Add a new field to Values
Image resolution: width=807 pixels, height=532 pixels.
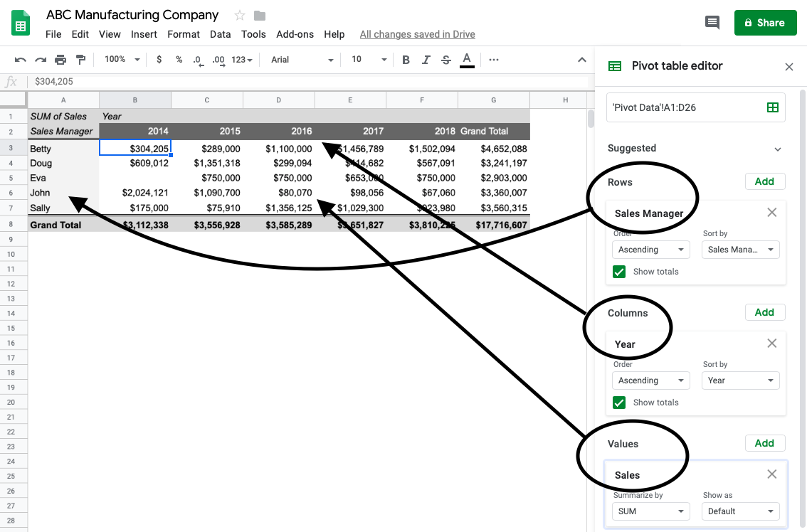pos(764,442)
